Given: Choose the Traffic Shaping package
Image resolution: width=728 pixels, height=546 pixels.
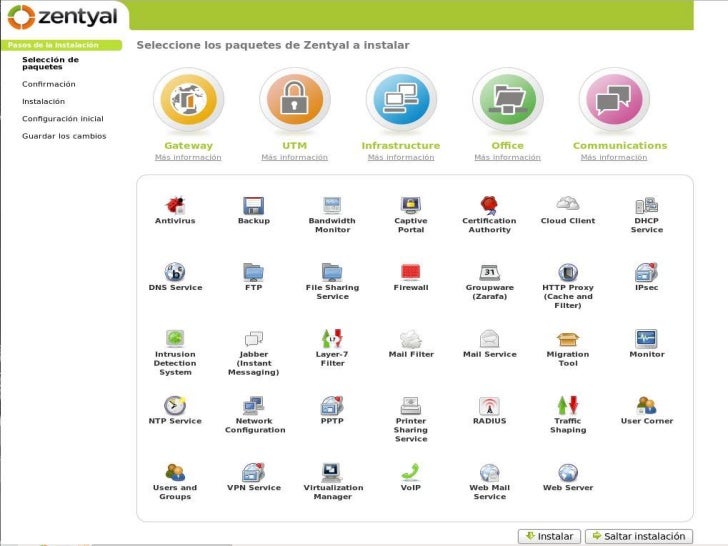Looking at the screenshot, I should pyautogui.click(x=568, y=415).
